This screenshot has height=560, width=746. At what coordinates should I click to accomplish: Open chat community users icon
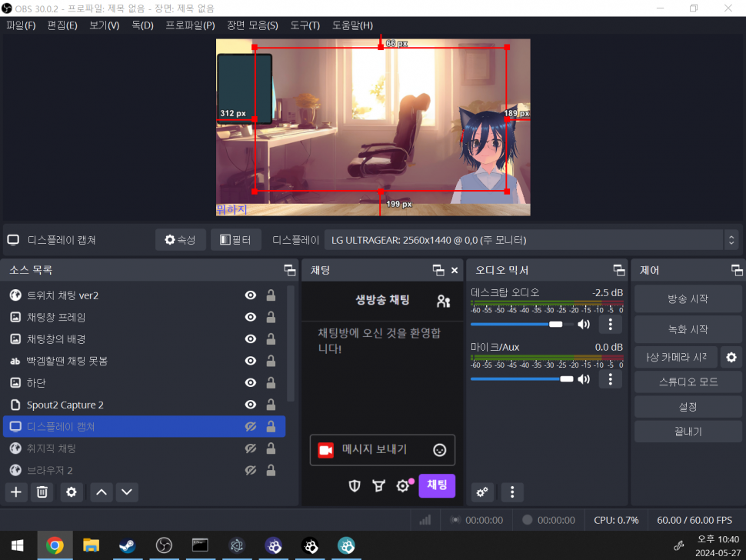[x=443, y=301]
